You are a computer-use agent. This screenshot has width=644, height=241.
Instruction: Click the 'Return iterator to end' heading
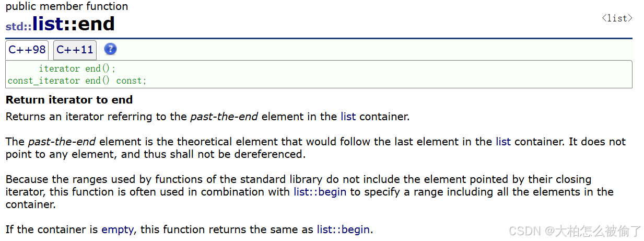pyautogui.click(x=69, y=100)
